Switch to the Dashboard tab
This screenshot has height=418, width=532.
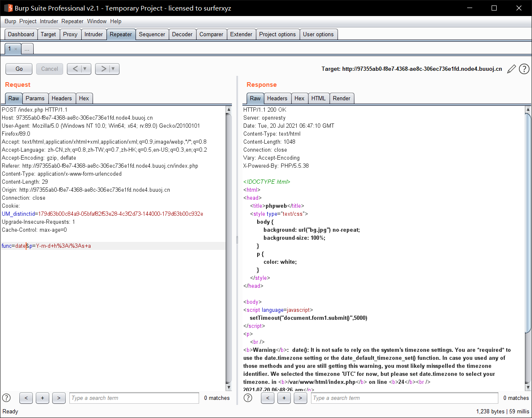tap(21, 35)
